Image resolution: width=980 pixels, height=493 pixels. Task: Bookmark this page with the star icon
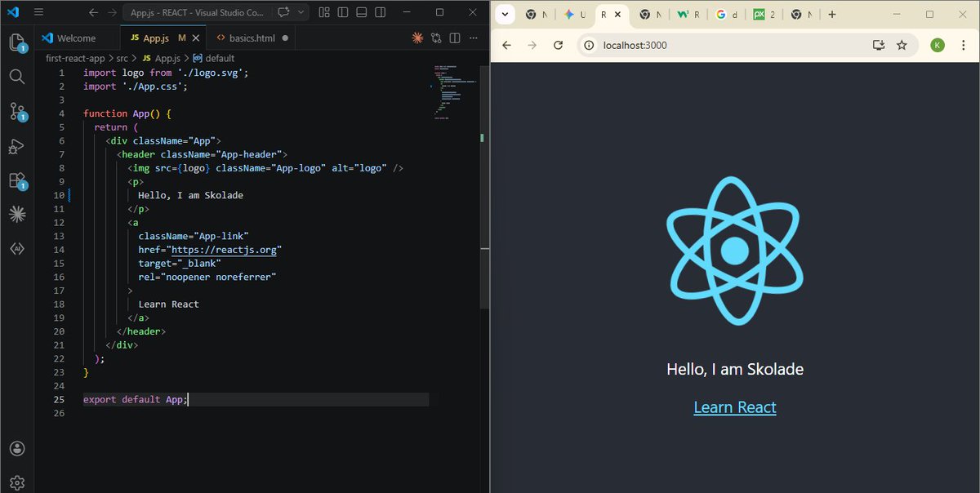pyautogui.click(x=902, y=45)
